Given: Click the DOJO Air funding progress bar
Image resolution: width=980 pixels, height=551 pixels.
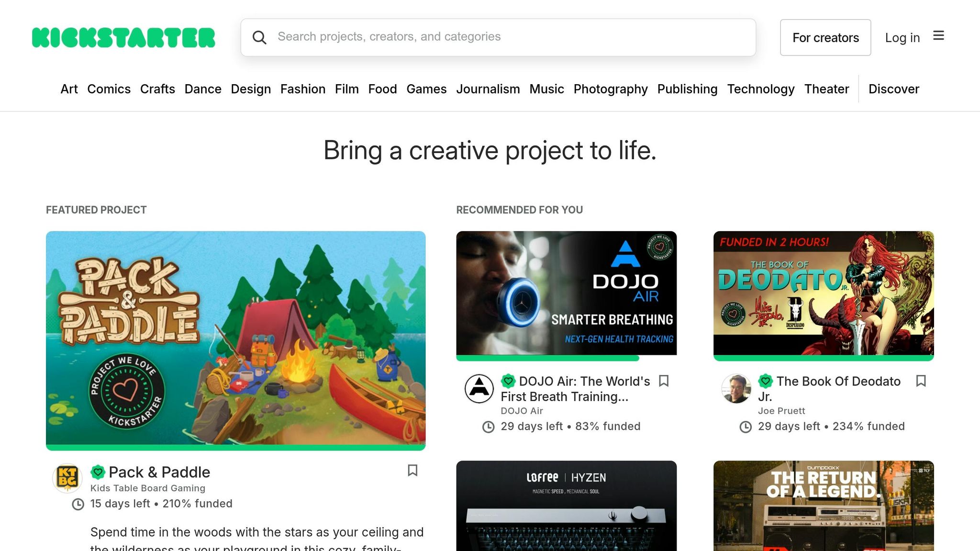Looking at the screenshot, I should 548,358.
